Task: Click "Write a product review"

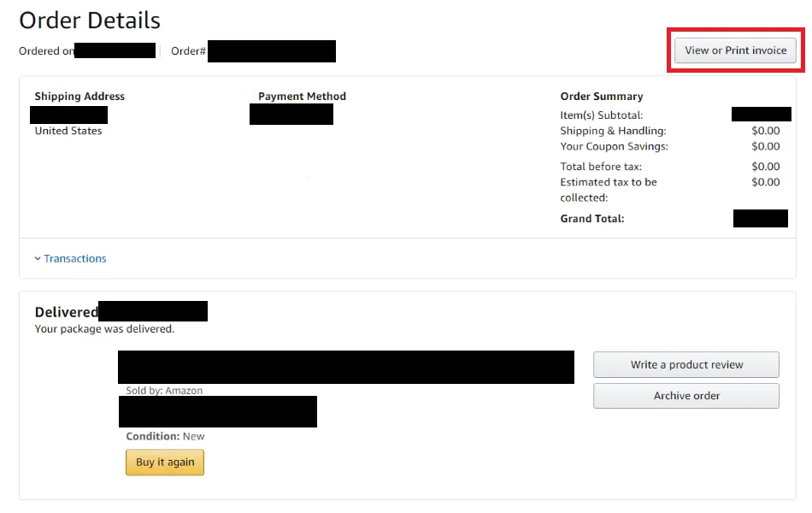Action: click(x=685, y=364)
